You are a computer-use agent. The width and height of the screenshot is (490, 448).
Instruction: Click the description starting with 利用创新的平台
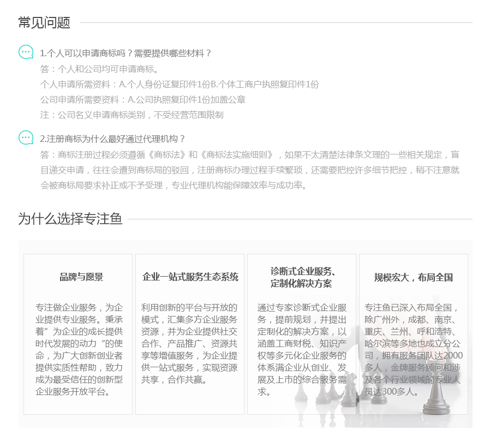pos(189,343)
